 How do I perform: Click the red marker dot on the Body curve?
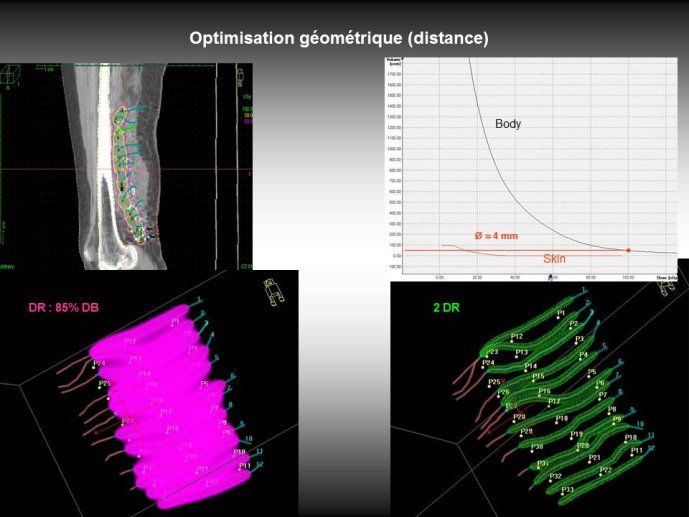click(628, 250)
